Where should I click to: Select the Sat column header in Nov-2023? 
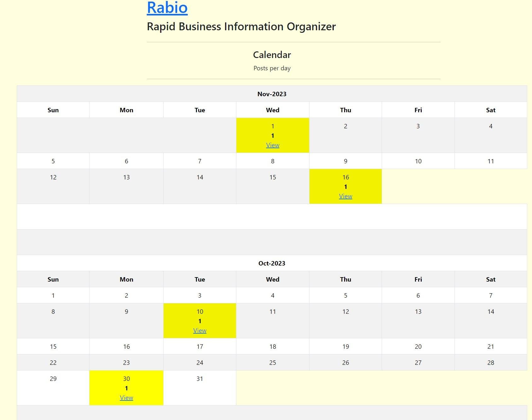coord(491,110)
